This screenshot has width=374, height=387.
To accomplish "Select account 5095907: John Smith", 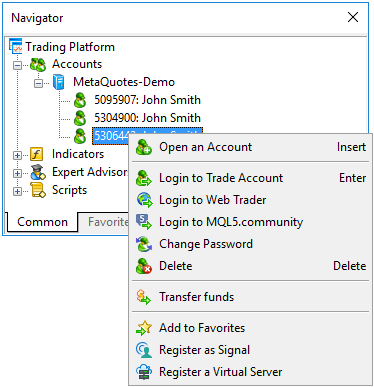I will tap(147, 100).
